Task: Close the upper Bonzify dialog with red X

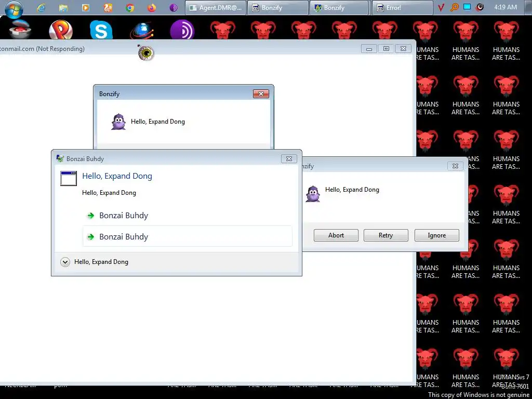Action: coord(261,94)
